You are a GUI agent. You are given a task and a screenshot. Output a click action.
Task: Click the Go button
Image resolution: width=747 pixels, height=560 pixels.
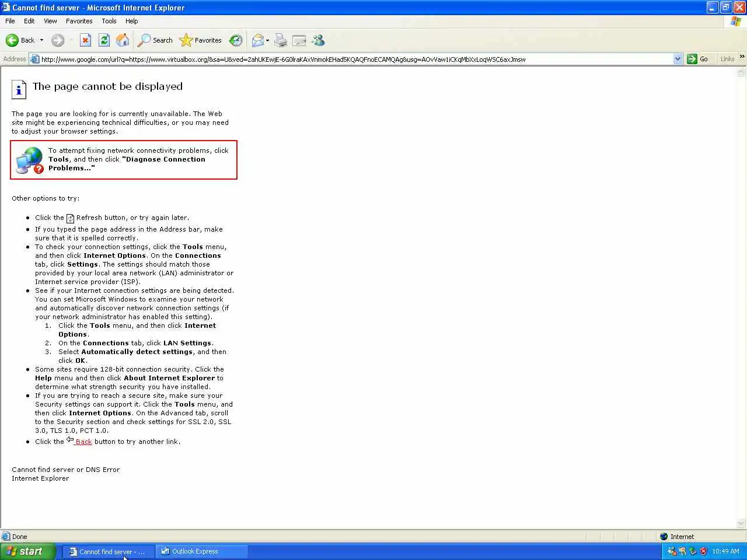(x=698, y=59)
